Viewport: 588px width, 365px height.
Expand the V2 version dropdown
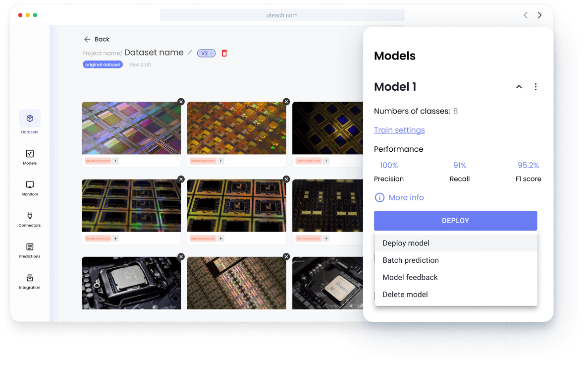click(206, 53)
